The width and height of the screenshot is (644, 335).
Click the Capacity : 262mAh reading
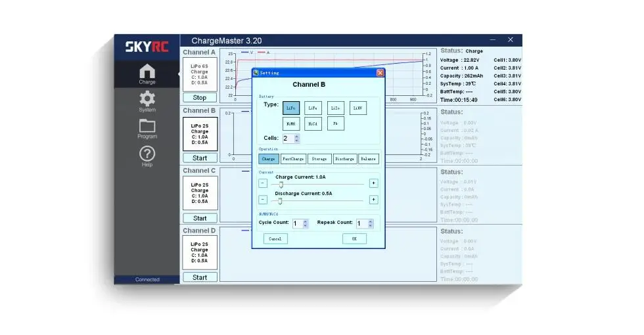[x=461, y=76]
